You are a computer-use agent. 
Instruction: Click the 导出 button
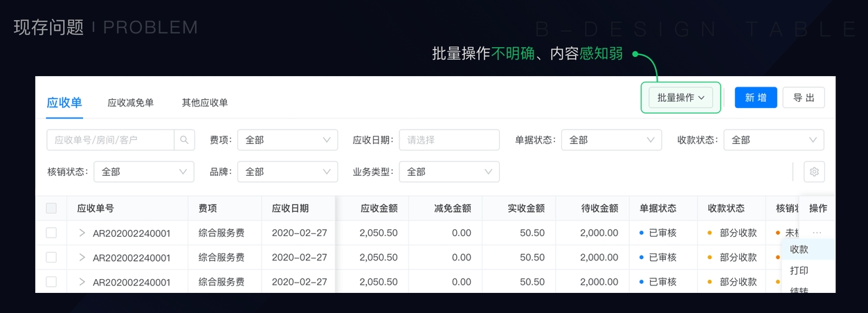click(x=804, y=98)
